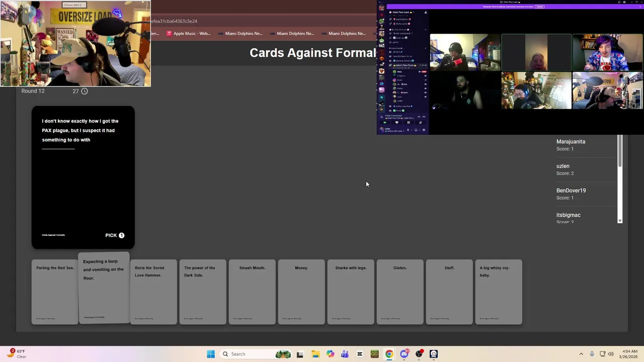
Task: Click the round timer clock icon
Action: 85,91
